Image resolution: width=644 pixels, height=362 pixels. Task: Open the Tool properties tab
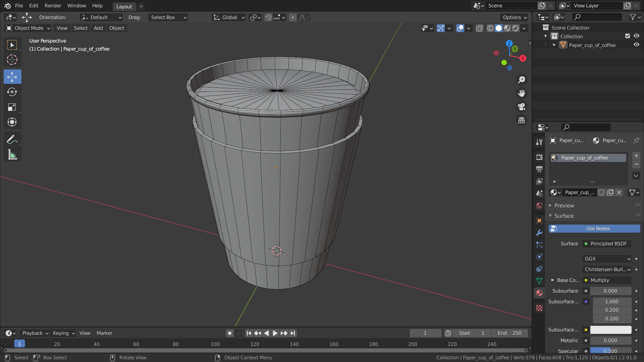pos(539,142)
